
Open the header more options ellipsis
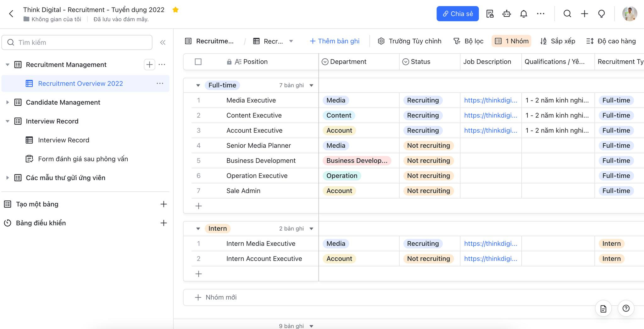tap(541, 14)
